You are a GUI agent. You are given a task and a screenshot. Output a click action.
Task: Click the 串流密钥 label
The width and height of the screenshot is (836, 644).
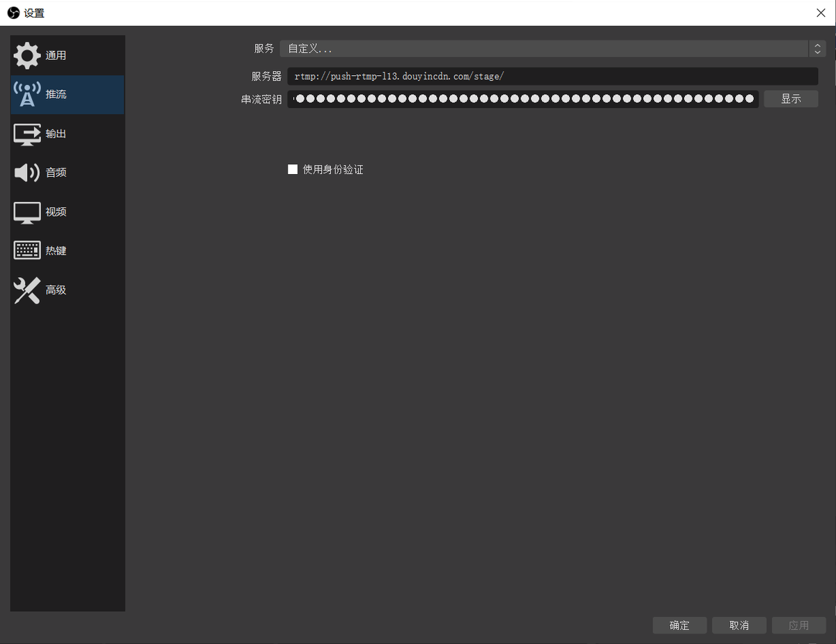click(x=261, y=99)
